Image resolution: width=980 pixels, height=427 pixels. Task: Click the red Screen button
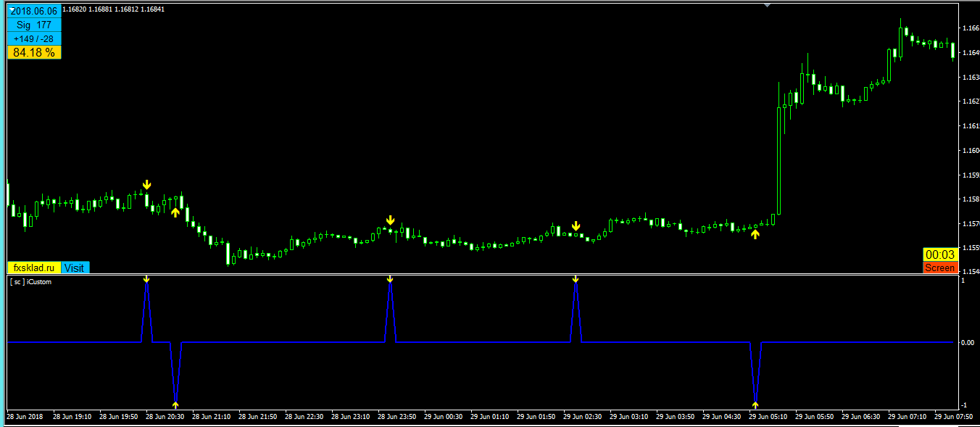(x=939, y=268)
